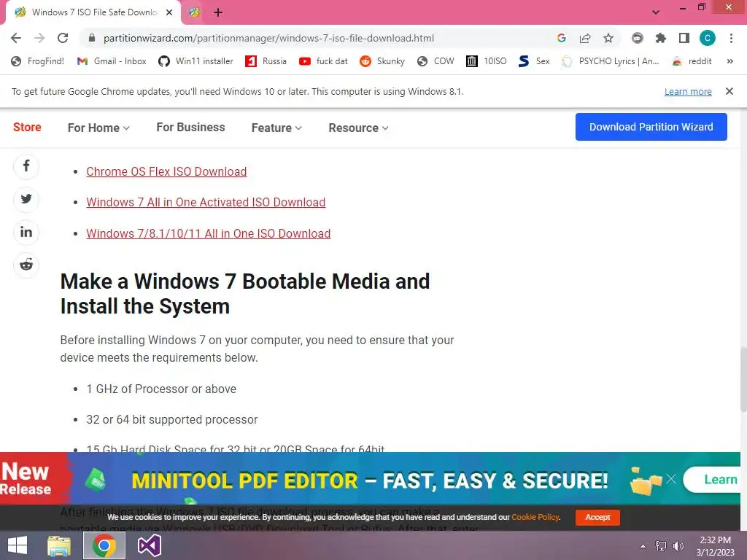The width and height of the screenshot is (747, 560).
Task: Open Windows 7 All in One Activated ISO link
Action: pyautogui.click(x=206, y=203)
